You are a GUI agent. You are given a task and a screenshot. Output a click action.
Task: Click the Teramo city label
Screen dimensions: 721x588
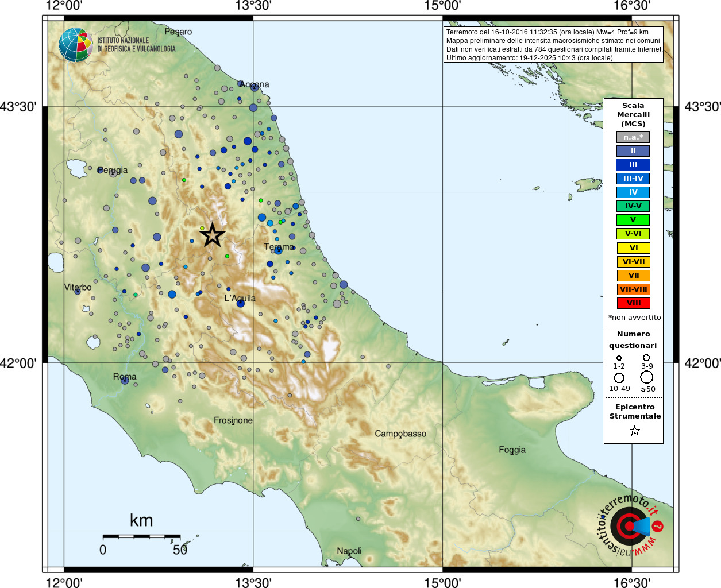click(x=279, y=247)
